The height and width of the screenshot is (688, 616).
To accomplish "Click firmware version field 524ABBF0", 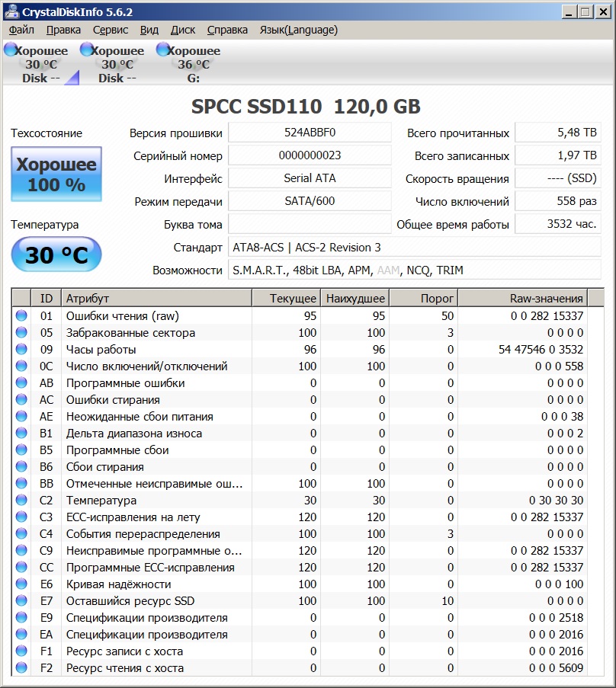I will [x=310, y=133].
